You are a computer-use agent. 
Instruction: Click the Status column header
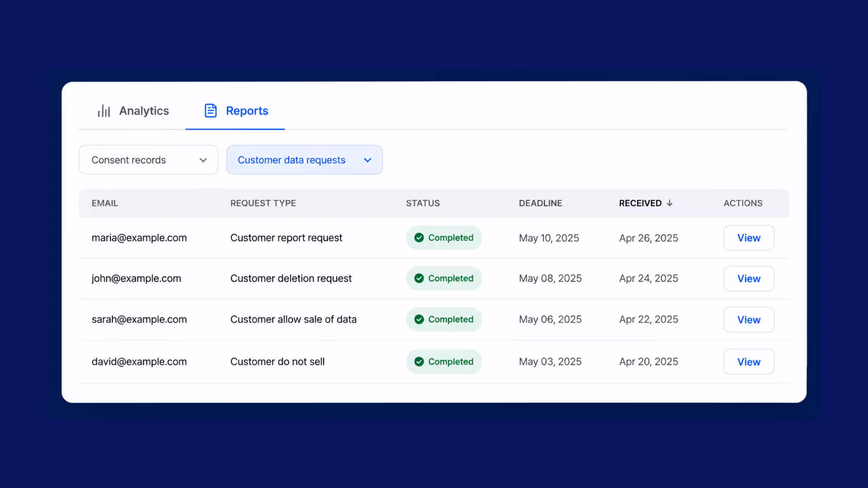click(x=423, y=203)
